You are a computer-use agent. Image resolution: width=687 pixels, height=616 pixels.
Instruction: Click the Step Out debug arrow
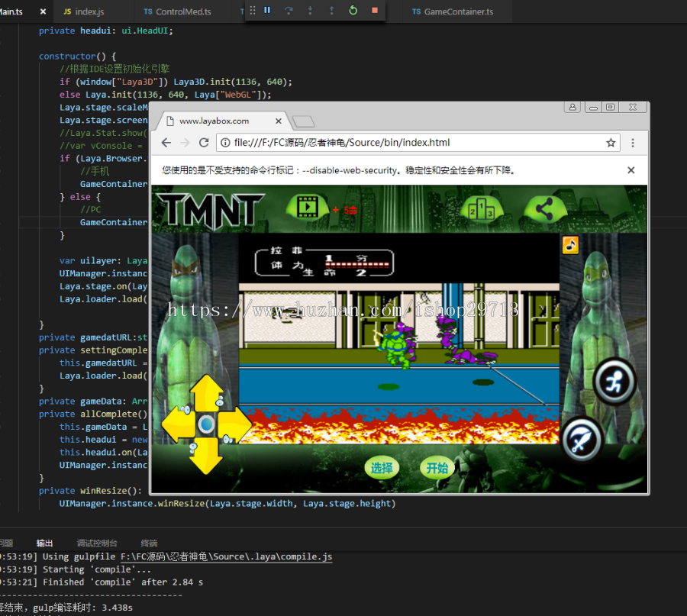(332, 11)
